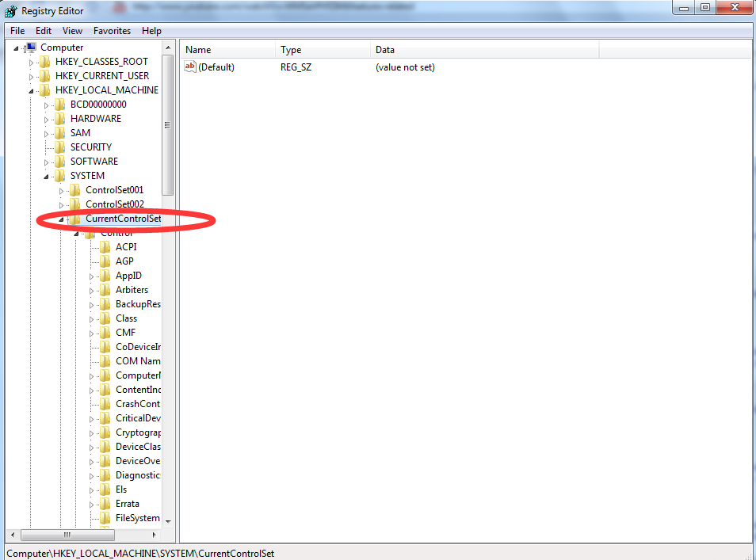Click the tree vertical scrollbar down arrow
756x560 pixels.
click(168, 521)
